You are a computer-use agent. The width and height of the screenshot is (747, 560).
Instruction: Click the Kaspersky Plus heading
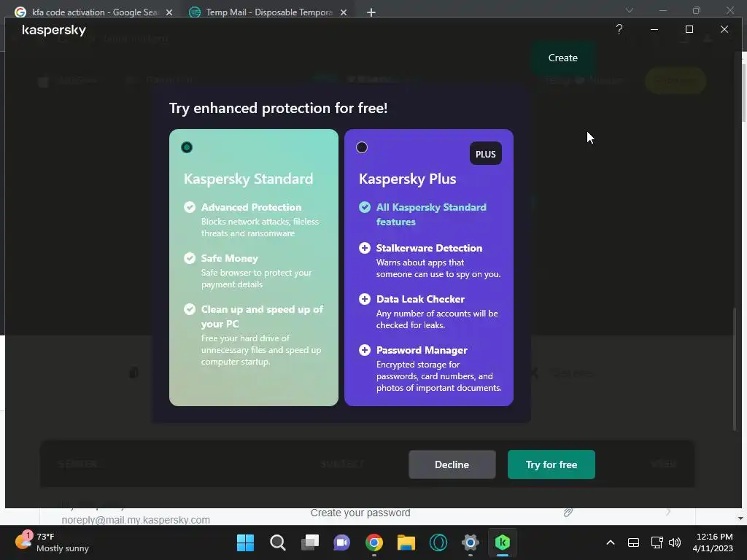click(407, 179)
